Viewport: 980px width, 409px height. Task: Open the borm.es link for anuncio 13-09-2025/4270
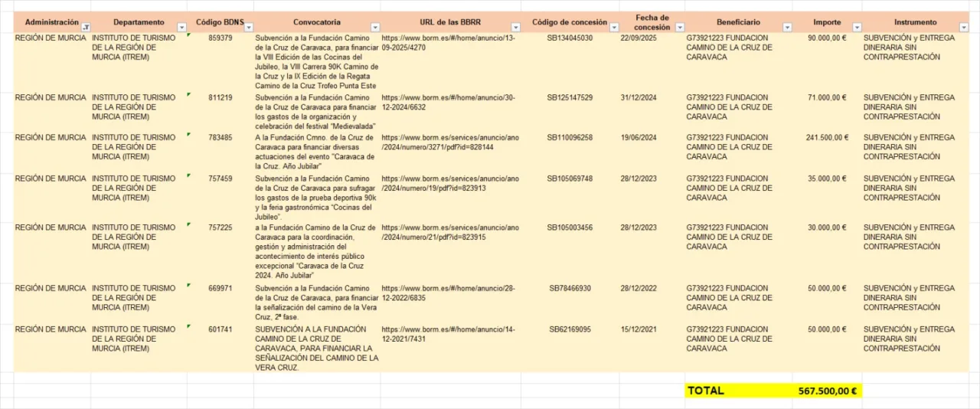point(448,43)
